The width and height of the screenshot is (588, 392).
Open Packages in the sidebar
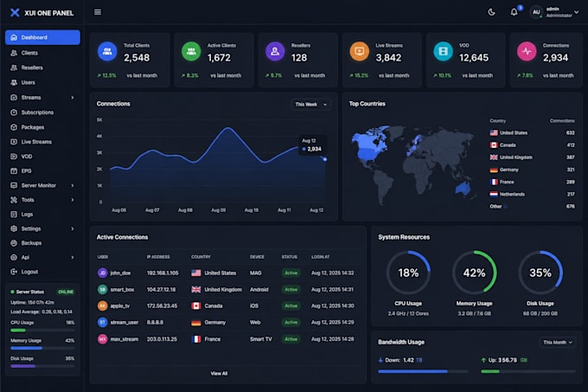pyautogui.click(x=42, y=127)
